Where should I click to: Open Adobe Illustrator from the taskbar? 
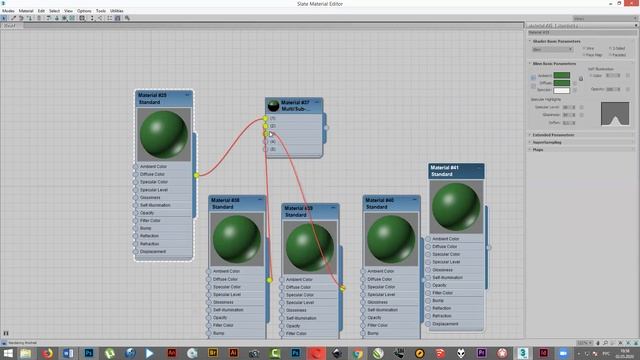[233, 353]
